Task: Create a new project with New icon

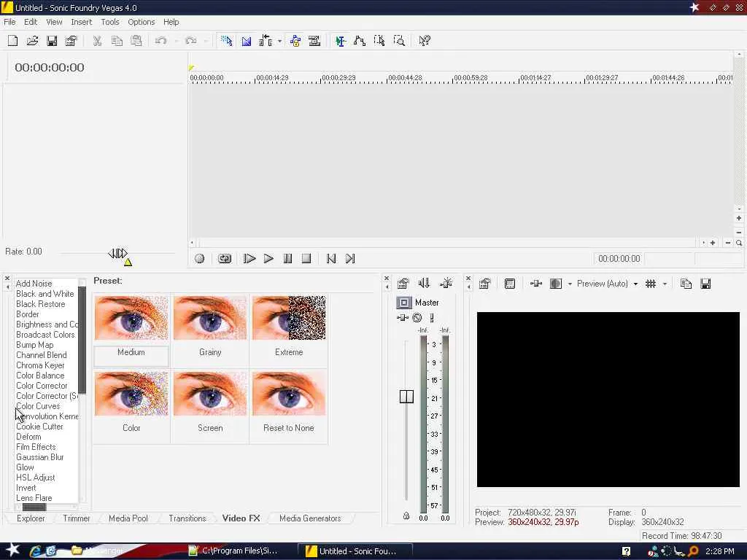Action: point(13,41)
